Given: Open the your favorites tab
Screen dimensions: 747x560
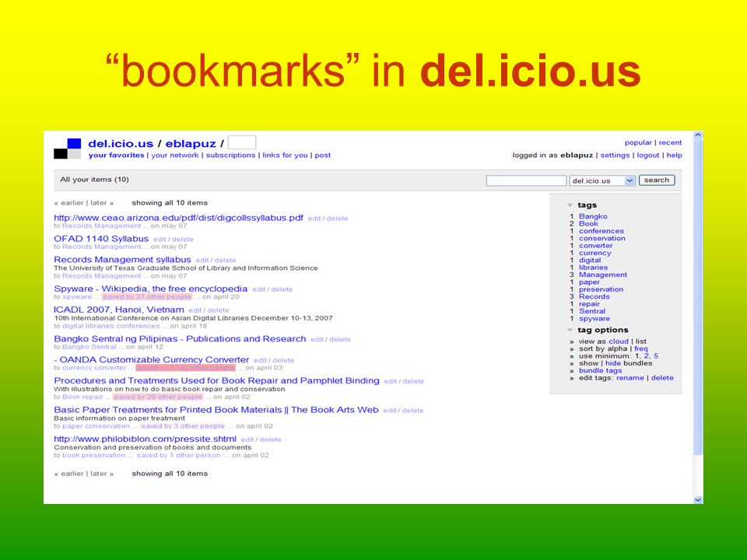Looking at the screenshot, I should click(x=116, y=156).
